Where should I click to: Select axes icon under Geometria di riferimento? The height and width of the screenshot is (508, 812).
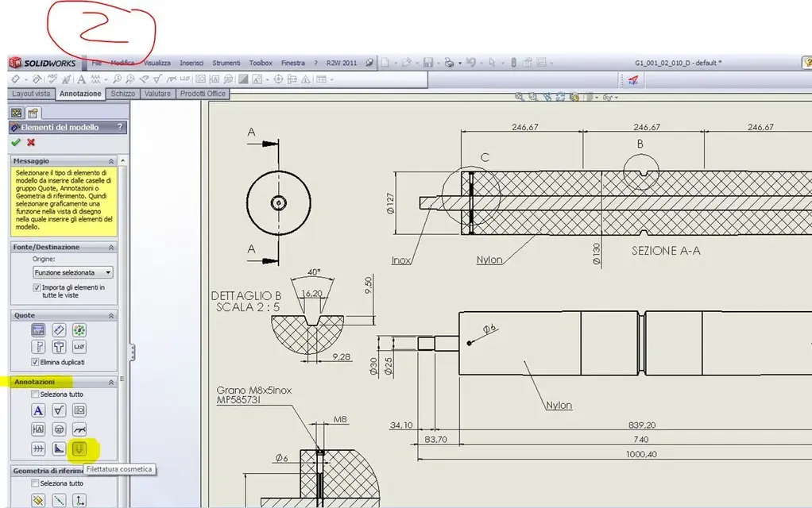click(59, 500)
